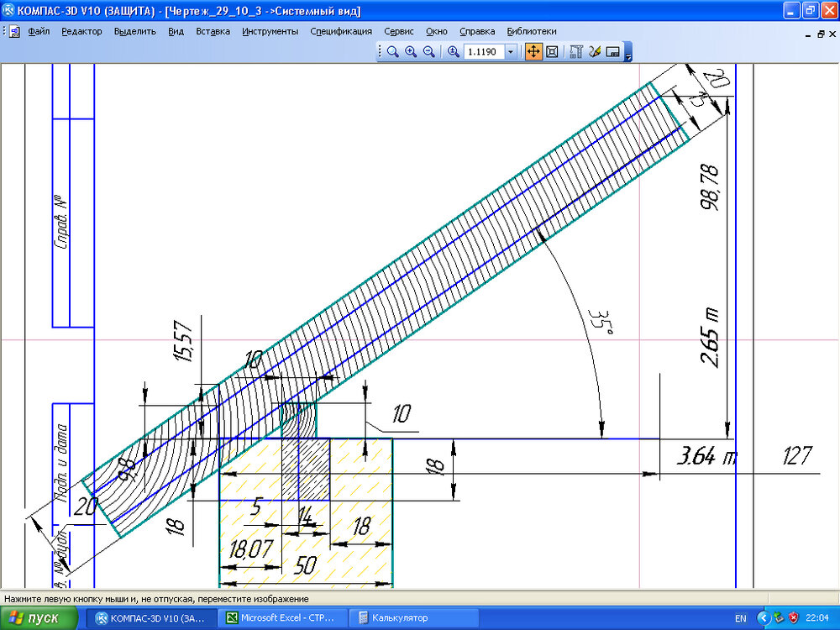The image size is (840, 630).
Task: Open the Вид menu
Action: click(176, 32)
